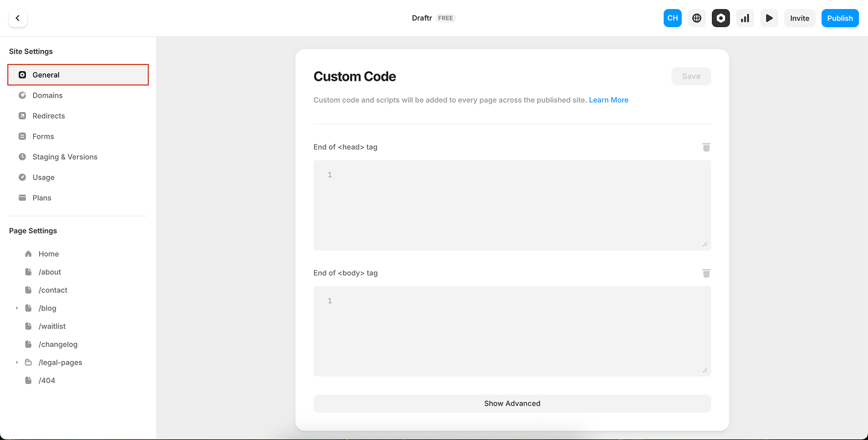Open Forms settings
Viewport: 868px width, 440px height.
(78, 136)
